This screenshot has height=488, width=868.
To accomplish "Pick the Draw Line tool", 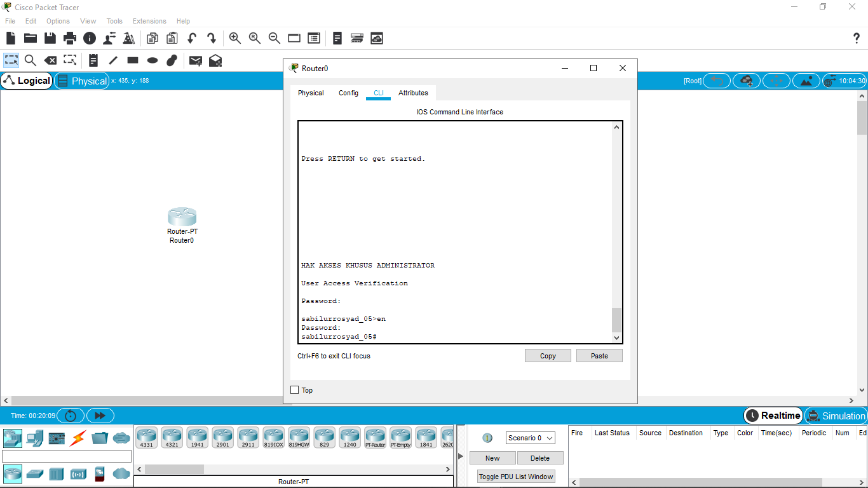I will [x=113, y=60].
